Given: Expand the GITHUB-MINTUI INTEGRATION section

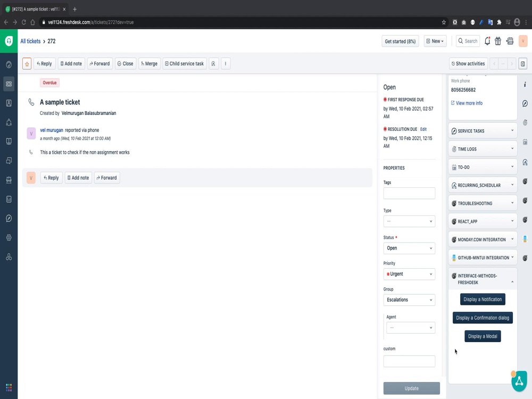Looking at the screenshot, I should [483, 257].
